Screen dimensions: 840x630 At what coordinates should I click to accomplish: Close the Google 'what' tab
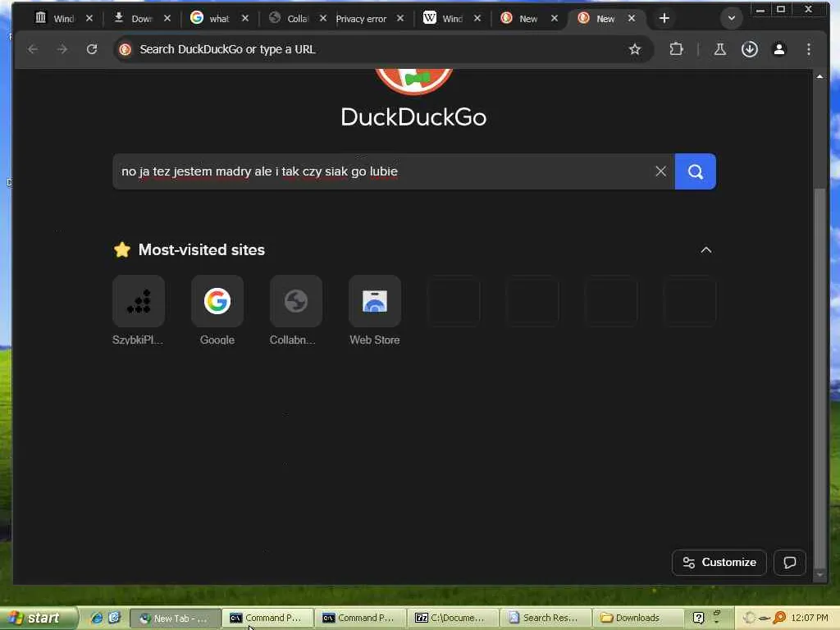point(244,18)
